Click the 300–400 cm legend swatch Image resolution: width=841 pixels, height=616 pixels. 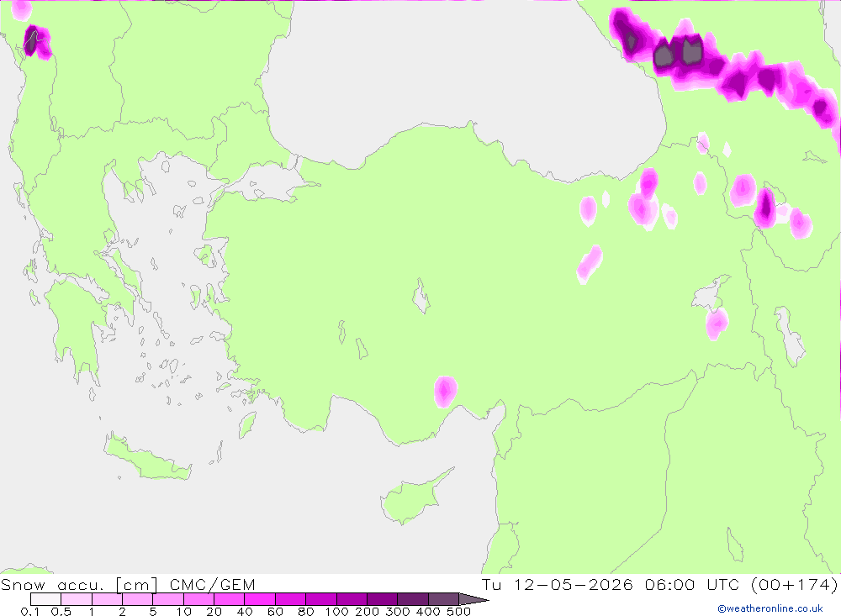point(413,599)
